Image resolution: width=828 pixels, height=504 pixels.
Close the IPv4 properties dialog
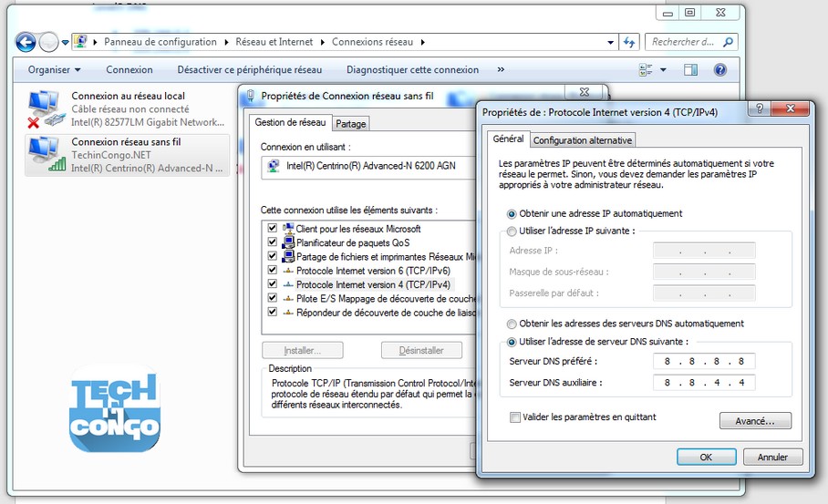790,108
